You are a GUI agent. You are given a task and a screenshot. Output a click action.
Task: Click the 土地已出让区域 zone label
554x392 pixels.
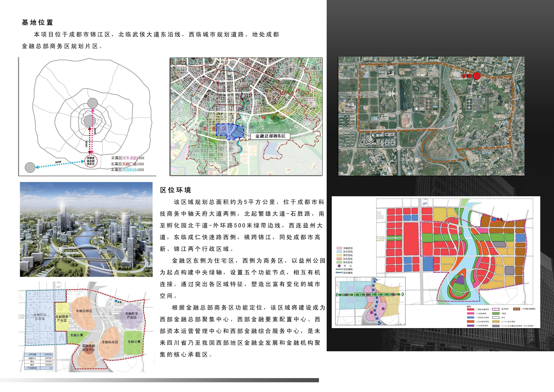click(40, 316)
